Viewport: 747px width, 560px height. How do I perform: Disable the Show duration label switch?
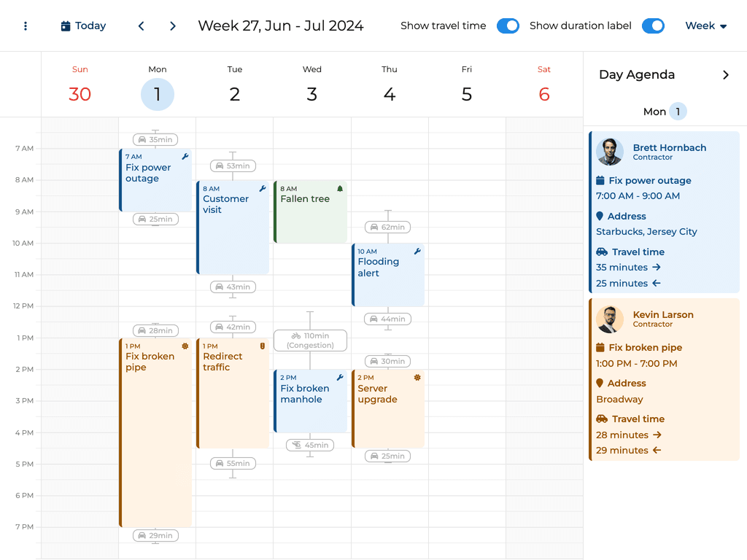pos(653,26)
